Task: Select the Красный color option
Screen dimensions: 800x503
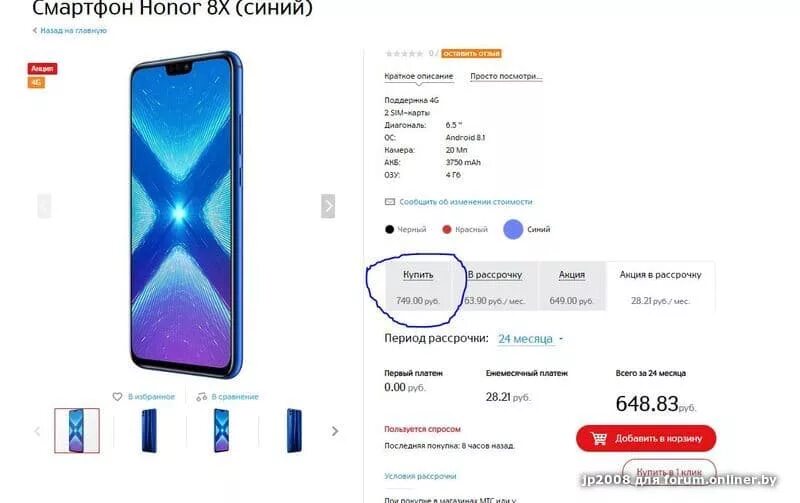Action: (465, 230)
